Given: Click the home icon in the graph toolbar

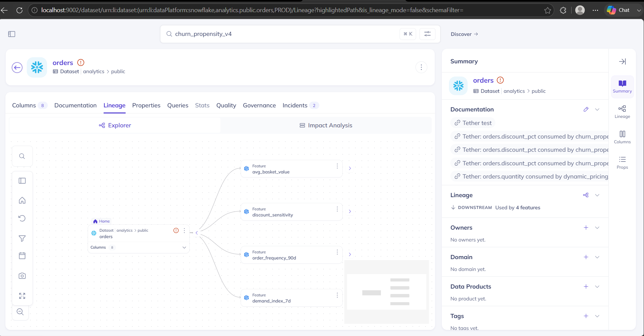Looking at the screenshot, I should [22, 200].
